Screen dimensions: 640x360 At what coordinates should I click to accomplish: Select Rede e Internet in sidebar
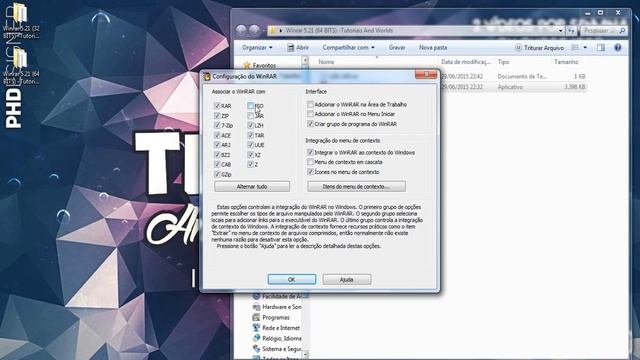tap(276, 328)
